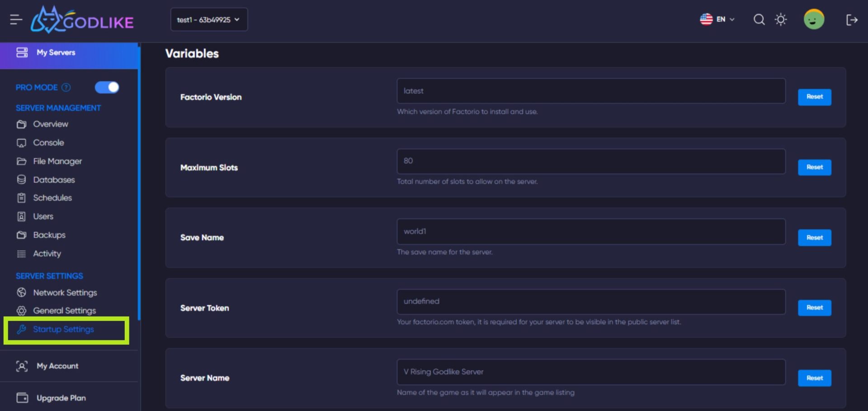Screen dimensions: 868x411
Task: Reset the Server Token variable
Action: coord(814,307)
